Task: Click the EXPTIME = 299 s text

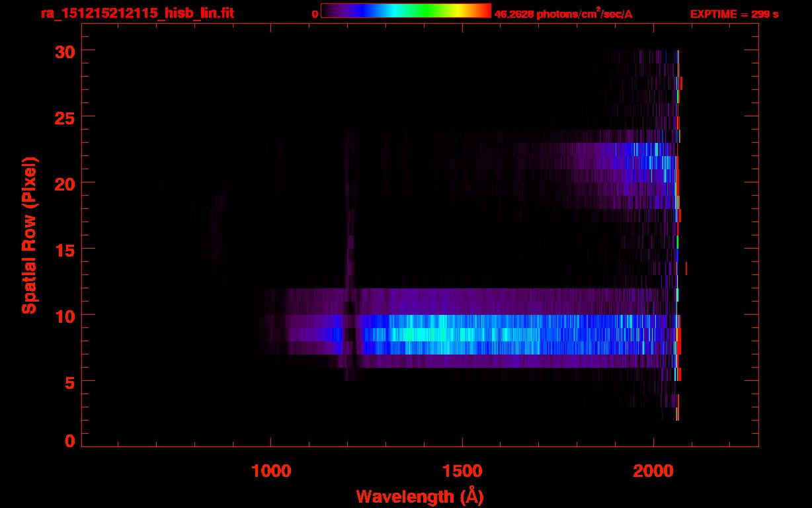Action: pos(734,14)
